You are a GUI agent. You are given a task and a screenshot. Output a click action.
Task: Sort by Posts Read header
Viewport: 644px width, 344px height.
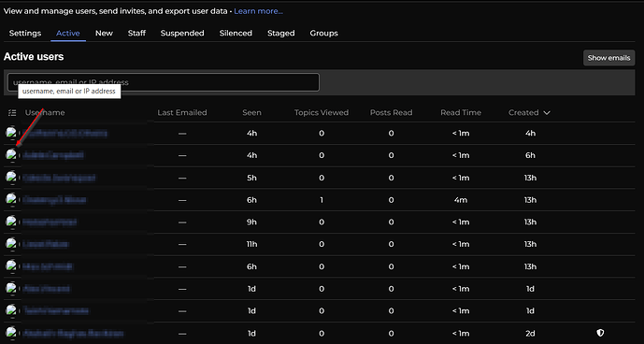pos(391,112)
